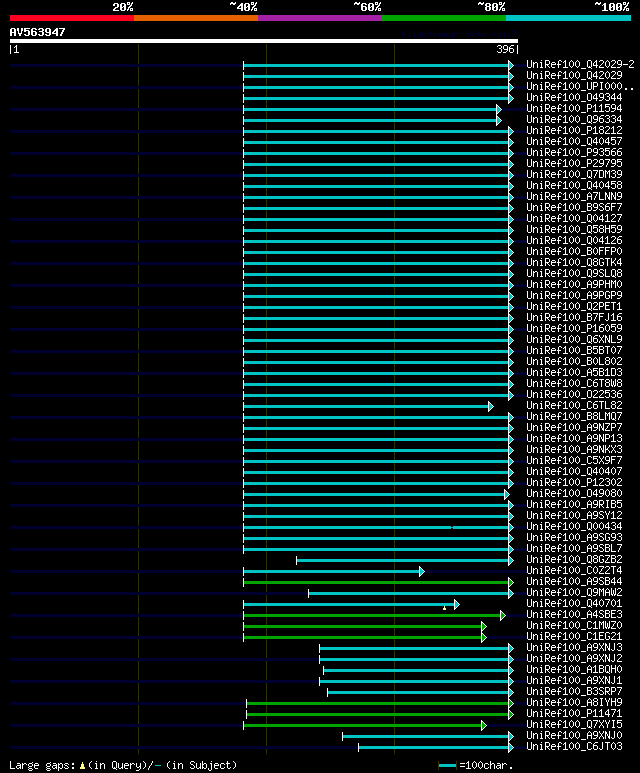640x773 pixels.
Task: Select hit label UniRef100_P12302
Action: tap(574, 483)
